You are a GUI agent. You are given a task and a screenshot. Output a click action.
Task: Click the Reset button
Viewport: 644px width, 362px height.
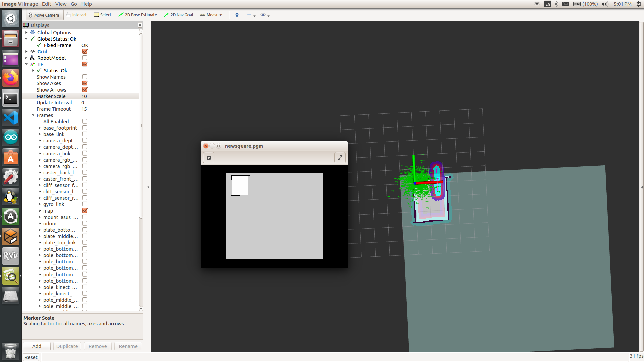pos(31,357)
